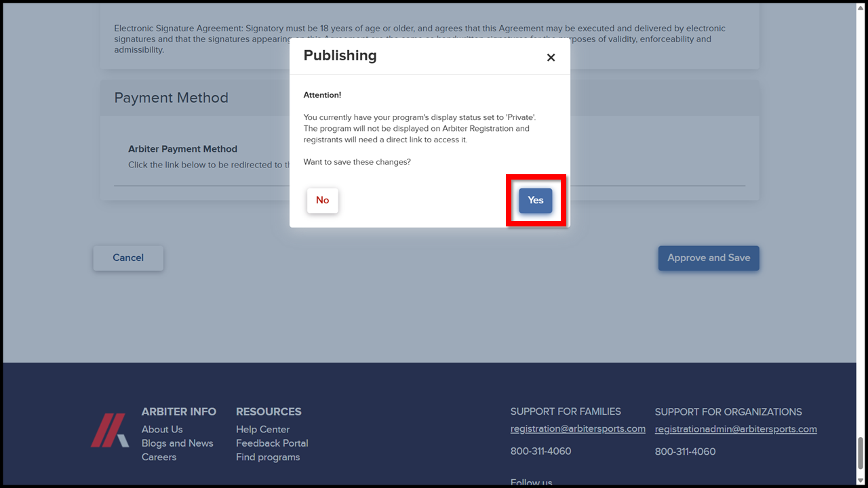868x488 pixels.
Task: Open the About Us footer link
Action: click(162, 430)
